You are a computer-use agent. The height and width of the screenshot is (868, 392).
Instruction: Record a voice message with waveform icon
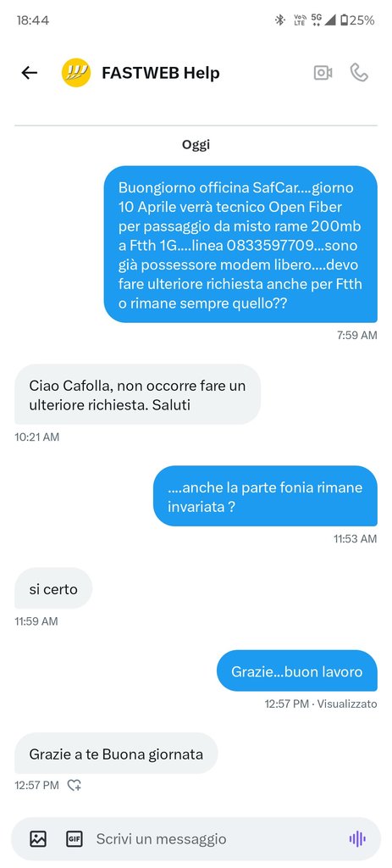(358, 838)
